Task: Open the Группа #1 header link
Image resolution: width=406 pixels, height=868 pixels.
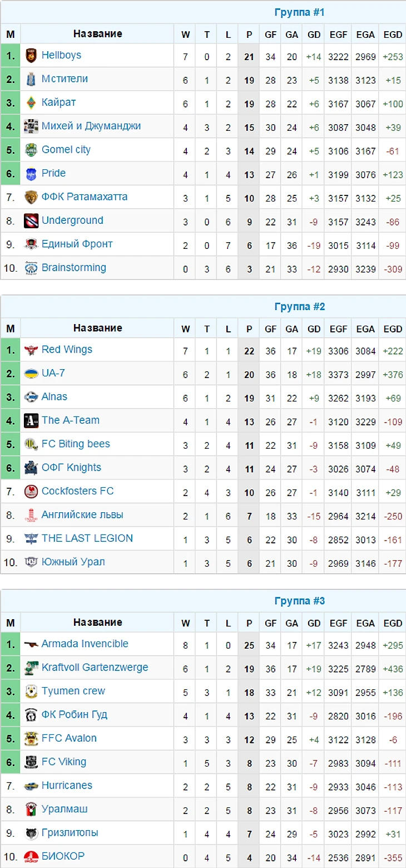Action: [x=299, y=12]
